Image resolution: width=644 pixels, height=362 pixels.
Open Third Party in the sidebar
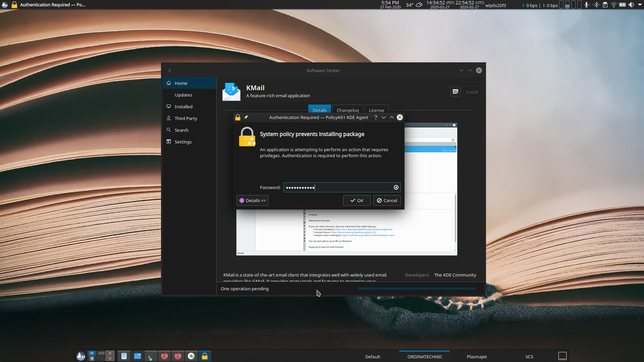coord(190,118)
